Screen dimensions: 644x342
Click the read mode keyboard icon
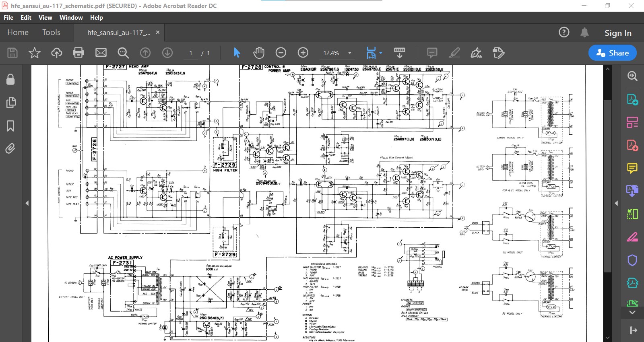tap(400, 53)
